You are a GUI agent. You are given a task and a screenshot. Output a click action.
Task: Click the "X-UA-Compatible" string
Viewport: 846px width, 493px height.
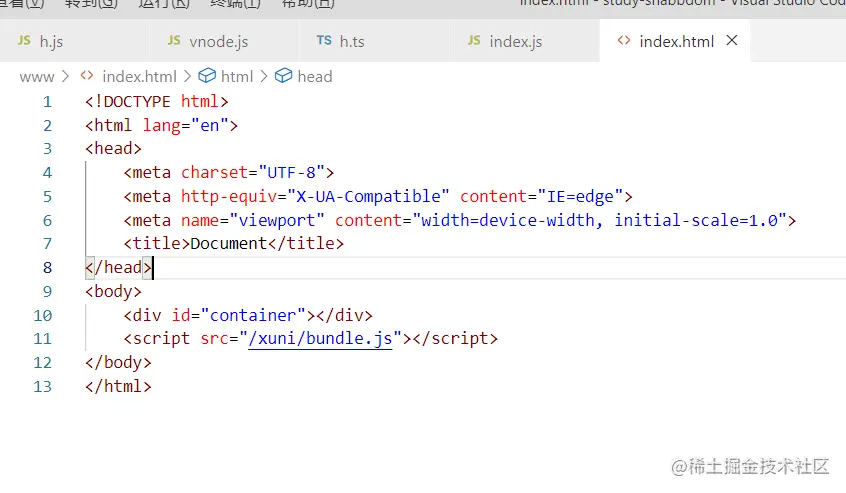click(368, 196)
